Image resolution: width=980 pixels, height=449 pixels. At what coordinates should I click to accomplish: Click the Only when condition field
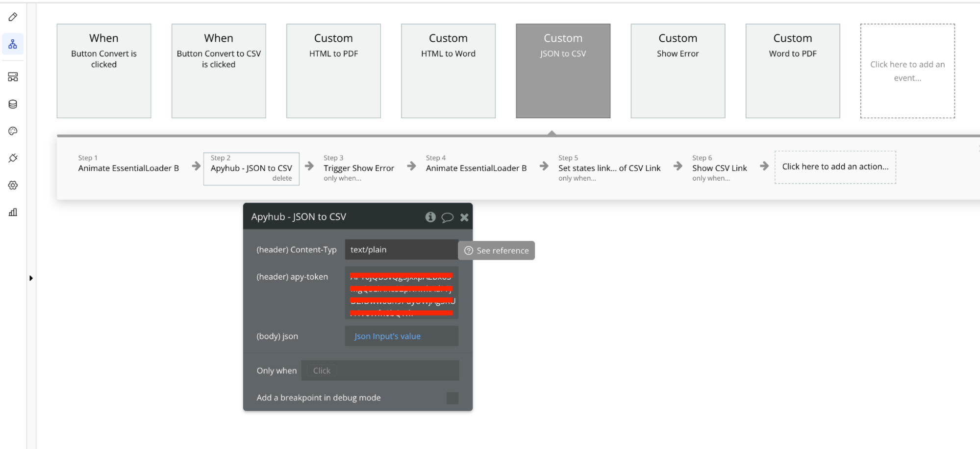tap(380, 370)
